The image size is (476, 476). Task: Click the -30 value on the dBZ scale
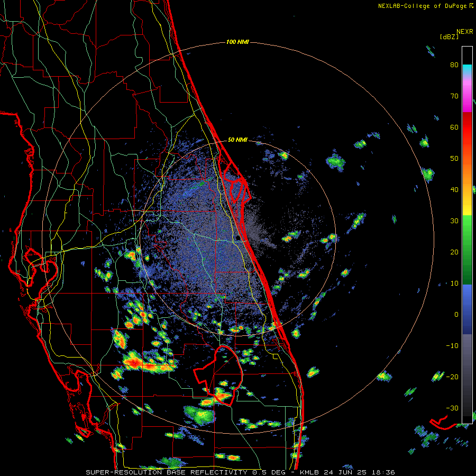pos(452,408)
